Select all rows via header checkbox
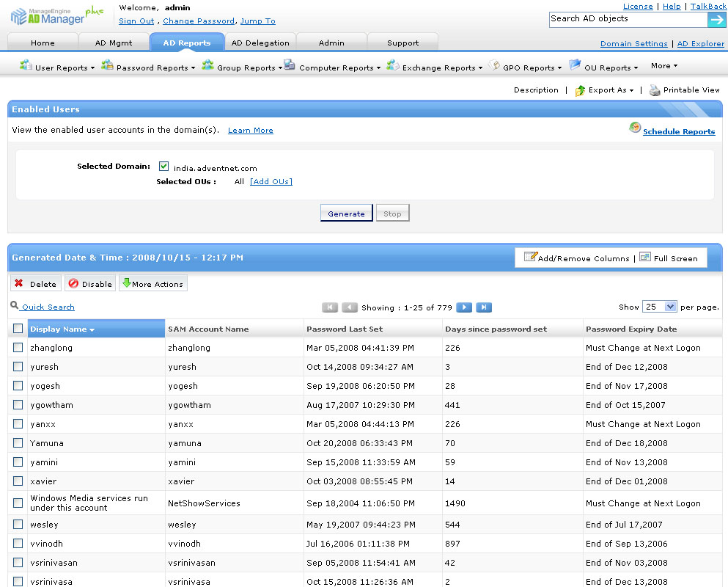 pos(18,329)
